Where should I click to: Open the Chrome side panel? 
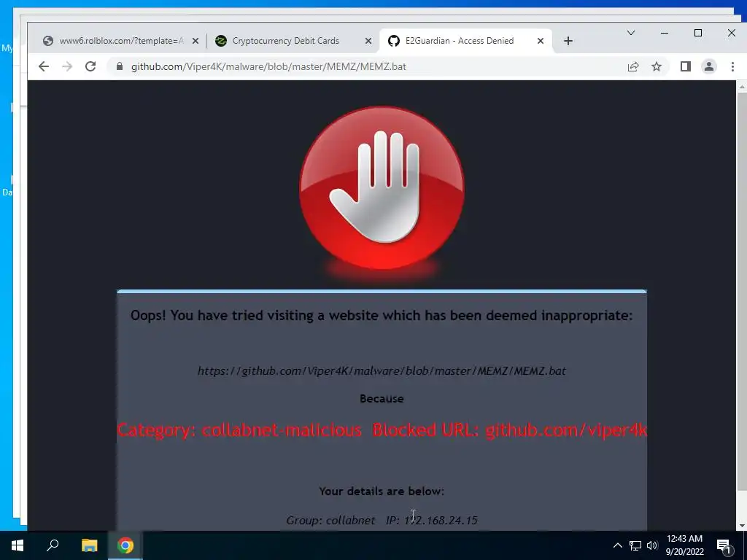[686, 66]
